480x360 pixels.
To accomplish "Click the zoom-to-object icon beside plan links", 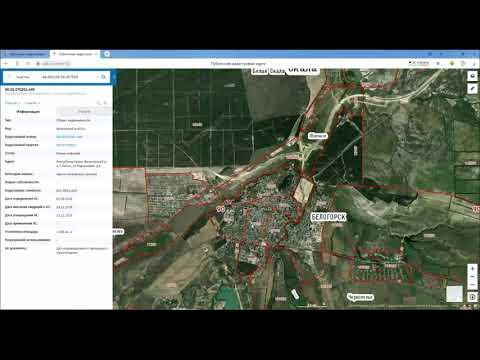I will [99, 103].
